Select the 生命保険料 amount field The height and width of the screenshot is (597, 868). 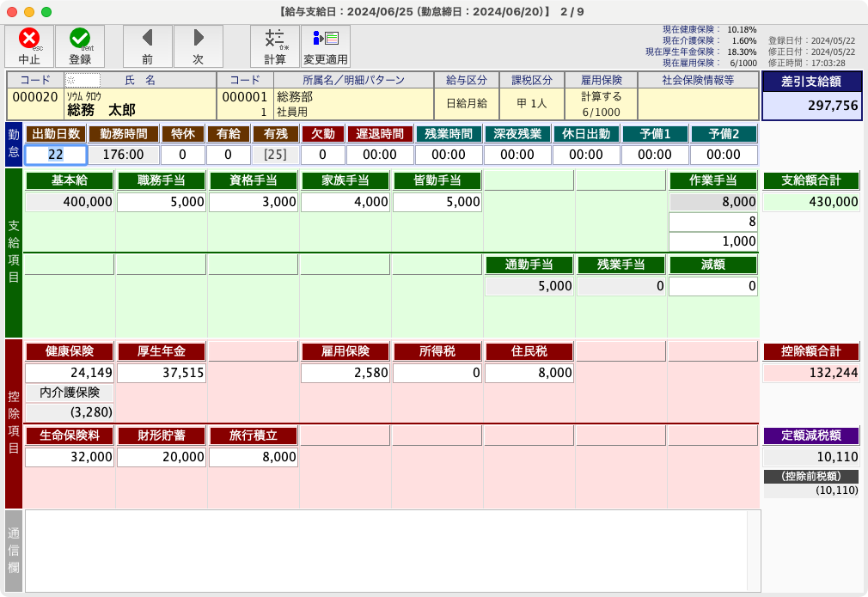tap(70, 457)
